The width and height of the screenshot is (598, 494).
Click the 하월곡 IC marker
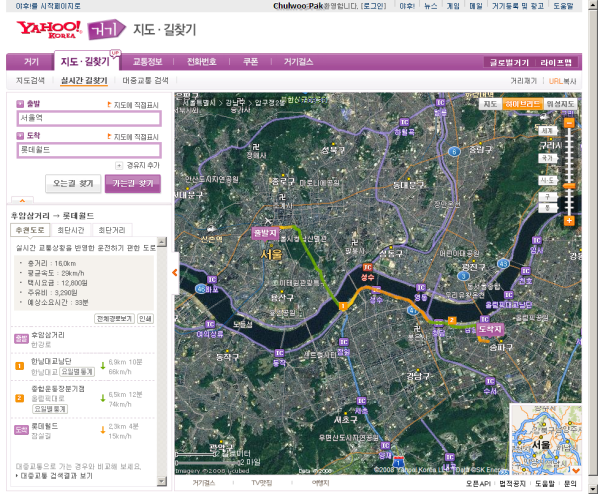pos(404,122)
